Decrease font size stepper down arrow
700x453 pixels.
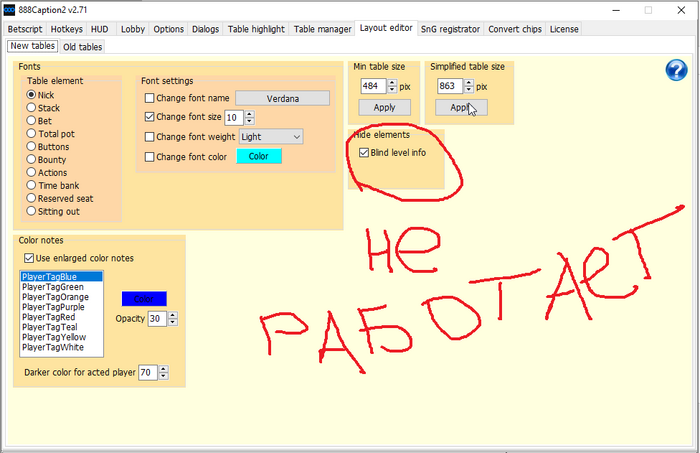[250, 121]
